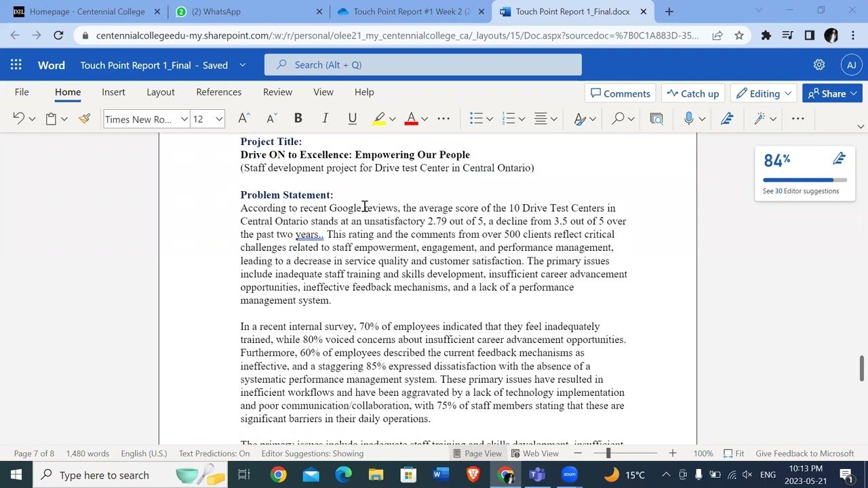Open Chrome extensions puzzle icon

pos(766,35)
